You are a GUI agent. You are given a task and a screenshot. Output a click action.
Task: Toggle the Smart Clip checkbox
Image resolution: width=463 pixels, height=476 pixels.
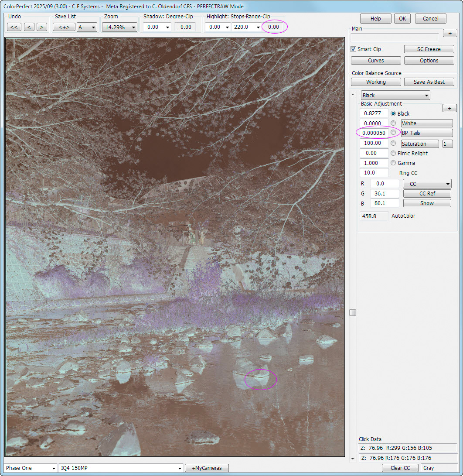(354, 49)
